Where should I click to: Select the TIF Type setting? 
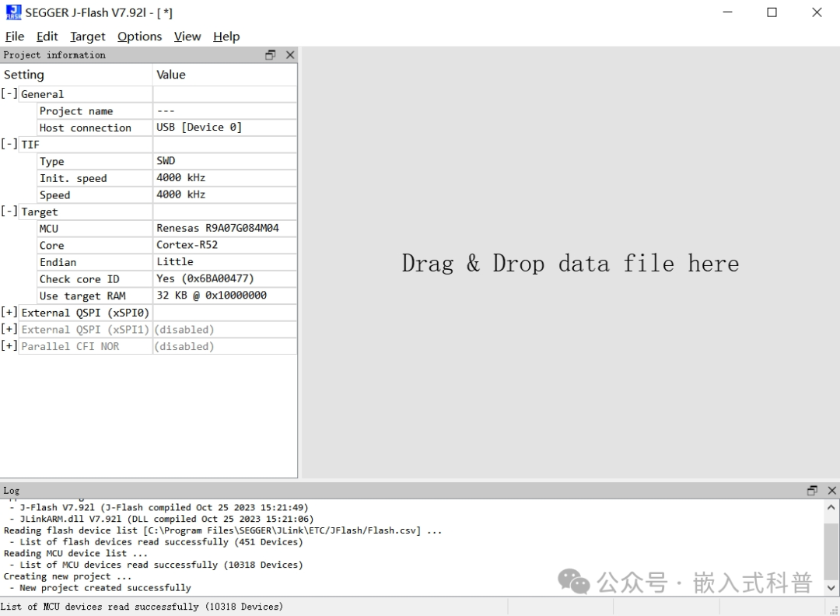tap(95, 161)
